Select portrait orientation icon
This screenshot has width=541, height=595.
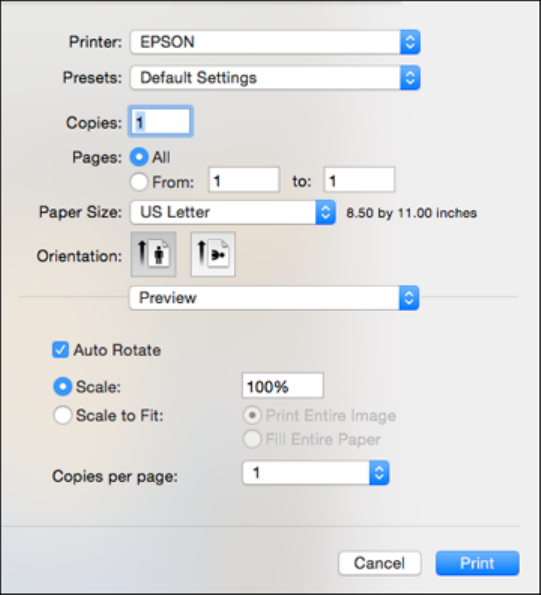[x=153, y=254]
